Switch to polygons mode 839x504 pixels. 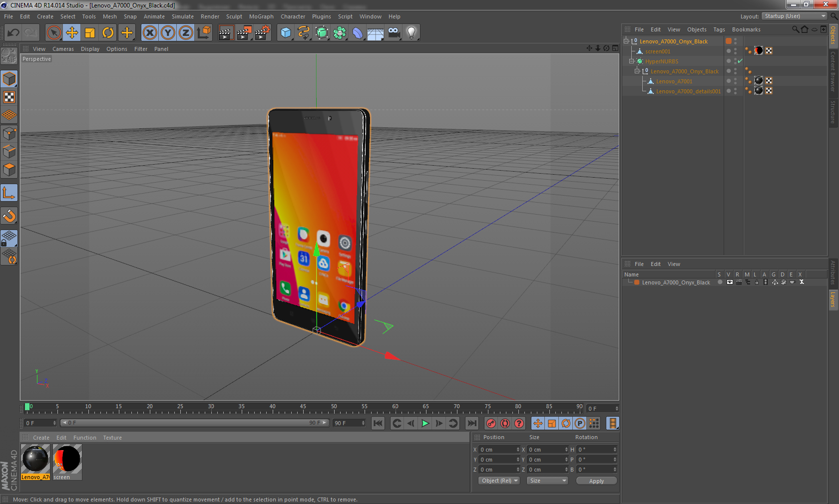click(9, 170)
